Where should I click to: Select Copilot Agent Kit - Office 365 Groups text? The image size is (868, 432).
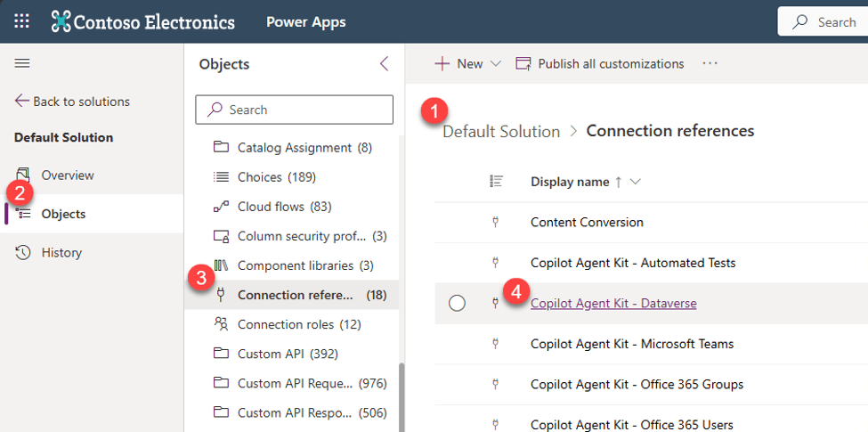point(637,384)
